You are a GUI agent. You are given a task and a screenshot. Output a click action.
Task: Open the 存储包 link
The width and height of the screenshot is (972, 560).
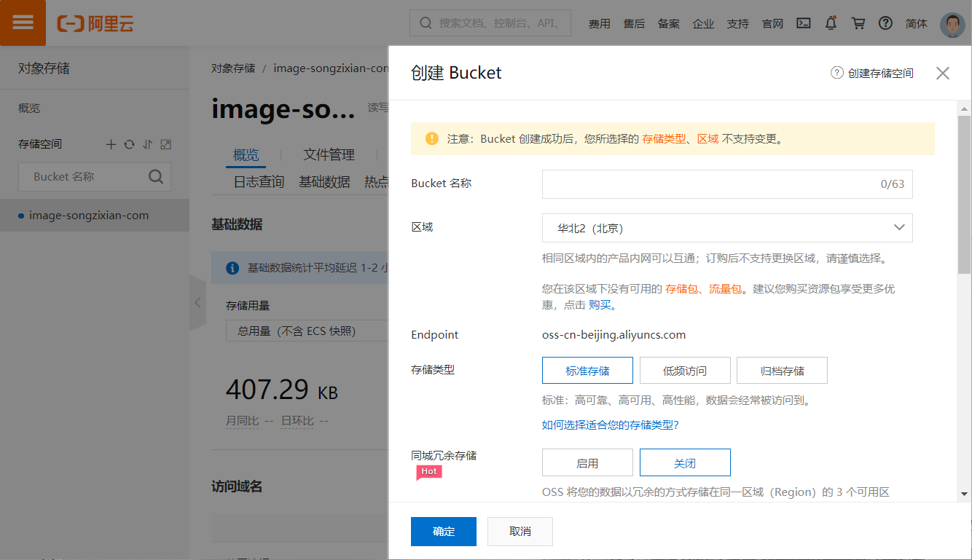tap(681, 288)
